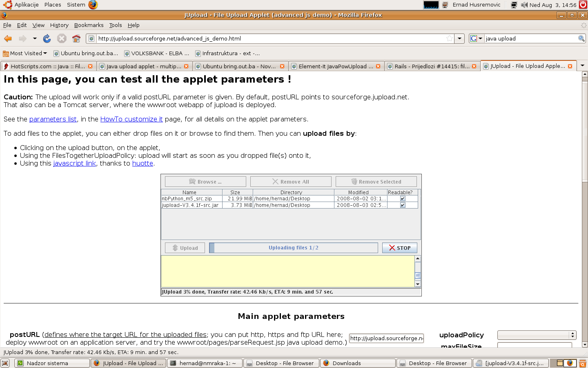The width and height of the screenshot is (588, 368).
Task: Sort file table by Name column
Action: [192, 192]
